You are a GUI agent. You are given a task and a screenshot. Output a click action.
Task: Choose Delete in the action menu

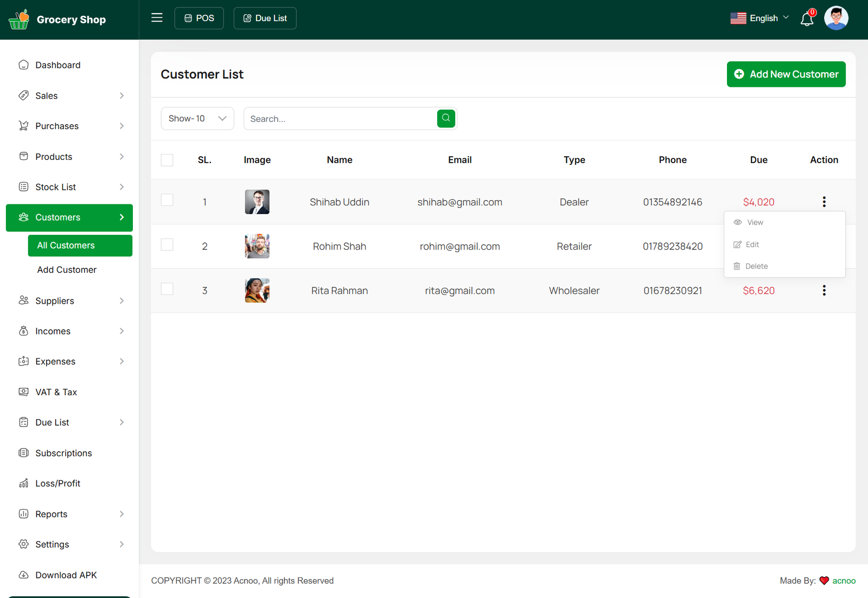coord(756,266)
